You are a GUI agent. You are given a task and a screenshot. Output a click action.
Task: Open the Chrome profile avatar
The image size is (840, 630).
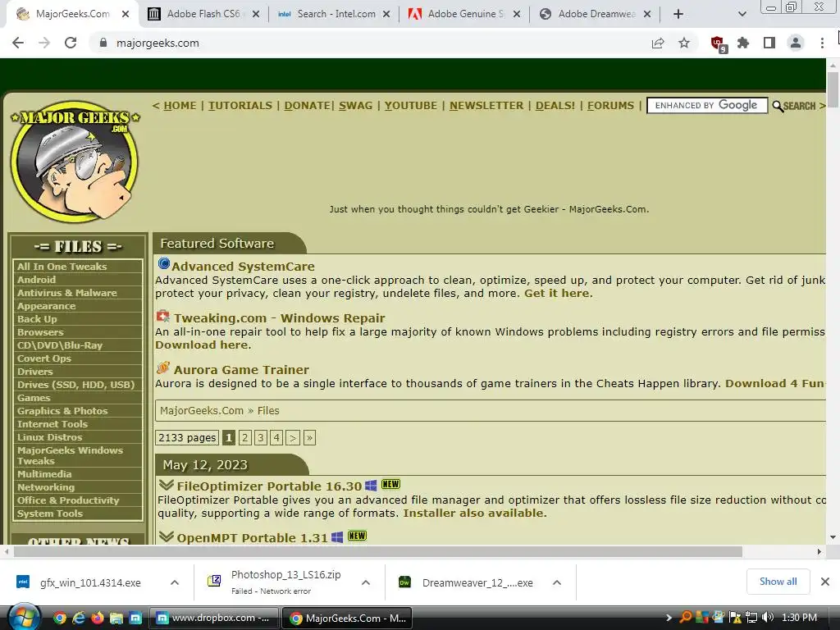tap(796, 43)
